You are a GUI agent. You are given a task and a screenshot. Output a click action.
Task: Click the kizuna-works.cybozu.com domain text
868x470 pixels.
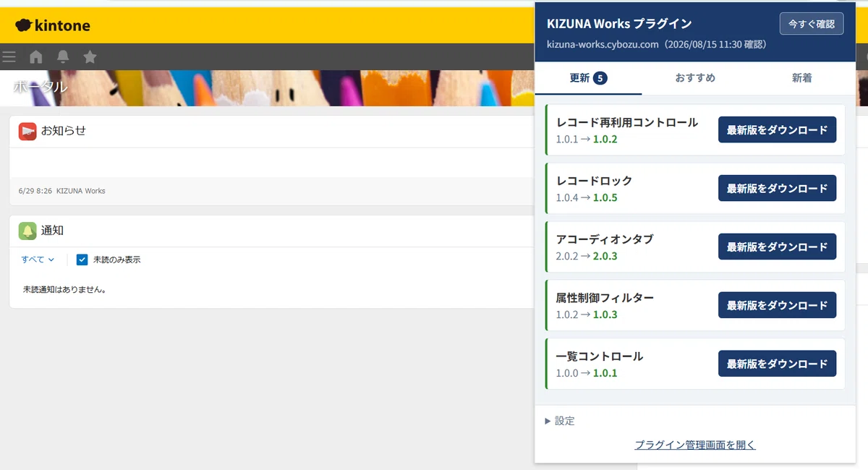[x=603, y=44]
